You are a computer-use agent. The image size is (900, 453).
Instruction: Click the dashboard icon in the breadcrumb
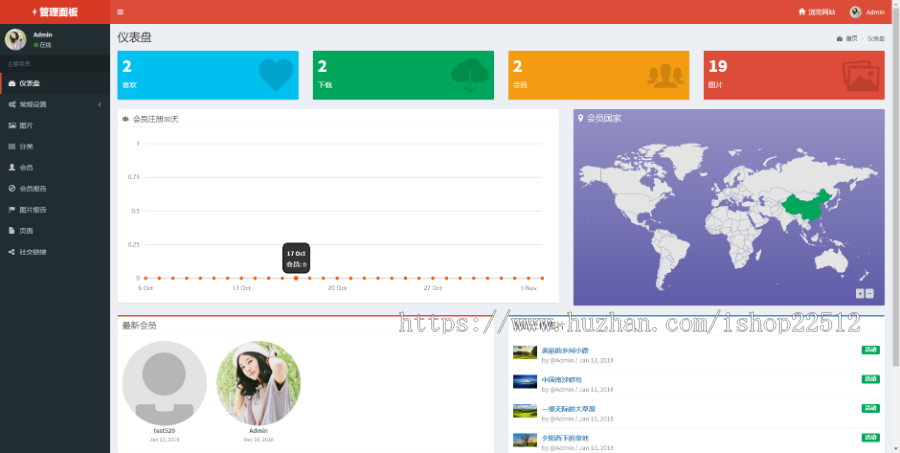click(840, 38)
